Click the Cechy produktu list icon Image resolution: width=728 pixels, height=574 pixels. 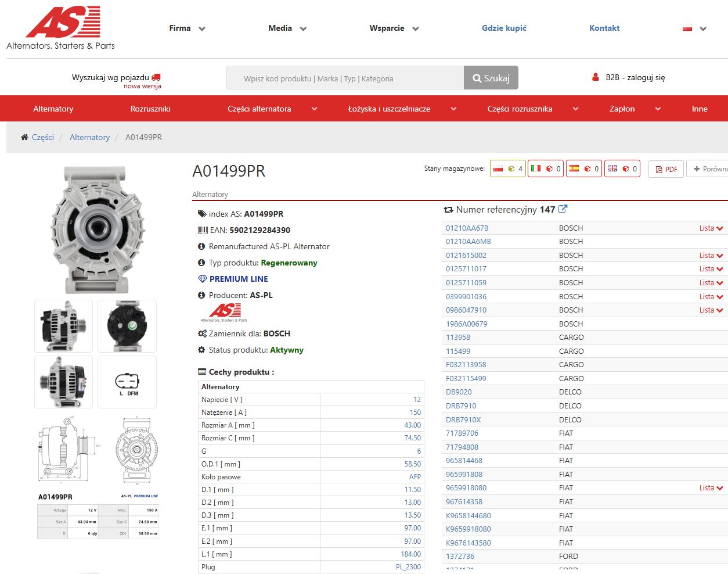202,372
